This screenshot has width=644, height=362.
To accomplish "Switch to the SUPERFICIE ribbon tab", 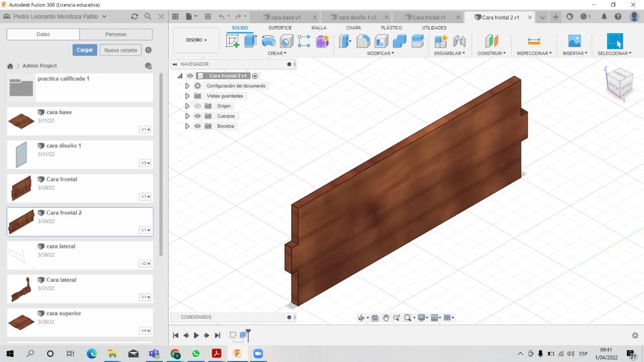I will 280,28.
